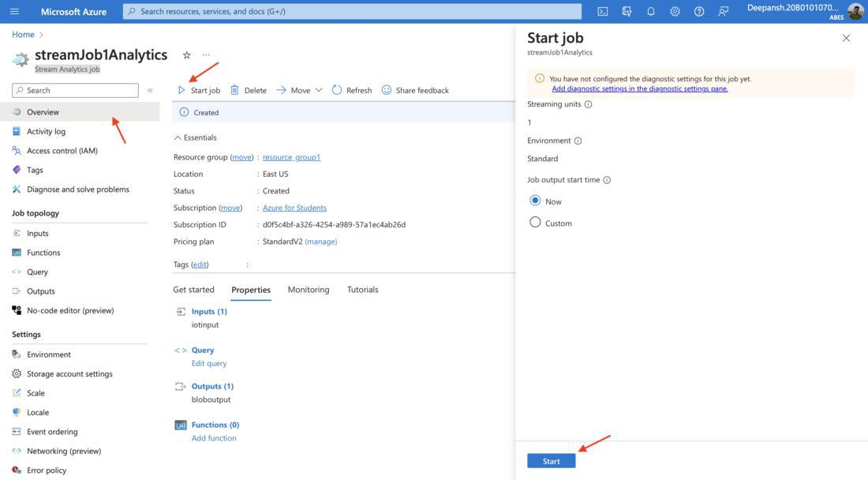Open Add diagnostic settings link
The image size is (868, 480).
[x=640, y=88]
